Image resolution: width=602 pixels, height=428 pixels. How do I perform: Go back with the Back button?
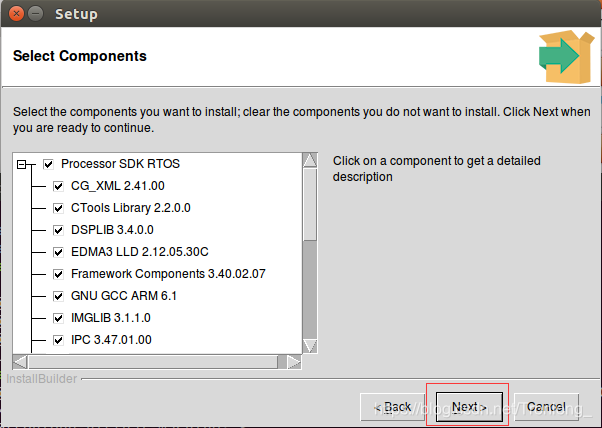392,407
